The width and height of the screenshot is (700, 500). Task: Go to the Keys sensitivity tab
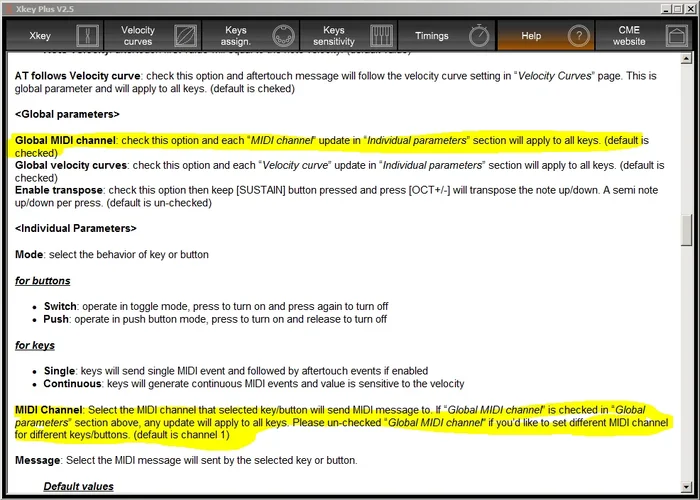pos(349,35)
